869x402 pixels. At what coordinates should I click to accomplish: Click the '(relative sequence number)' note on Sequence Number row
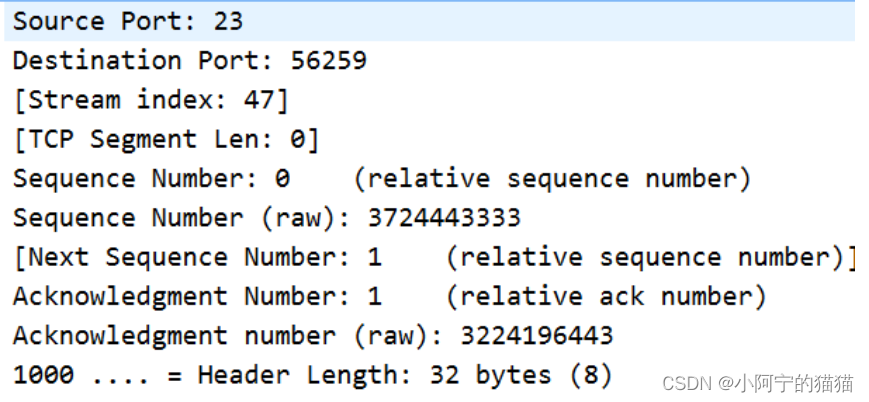pos(552,179)
